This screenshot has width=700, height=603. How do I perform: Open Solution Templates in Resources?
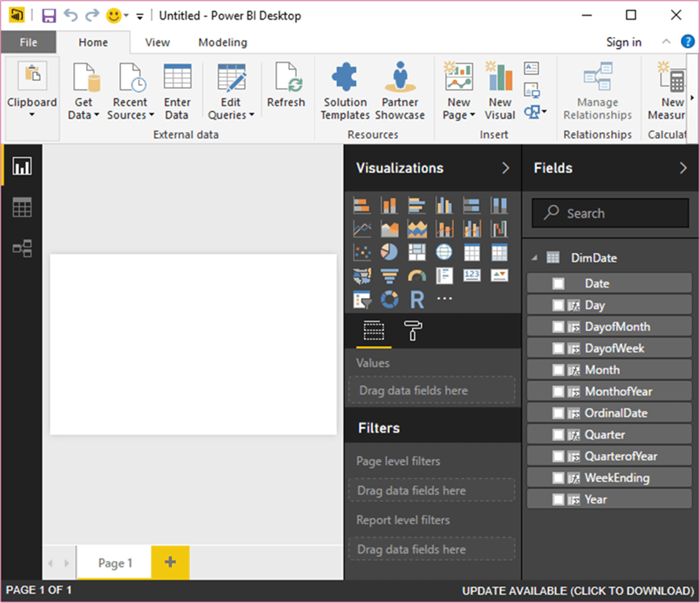pyautogui.click(x=345, y=91)
